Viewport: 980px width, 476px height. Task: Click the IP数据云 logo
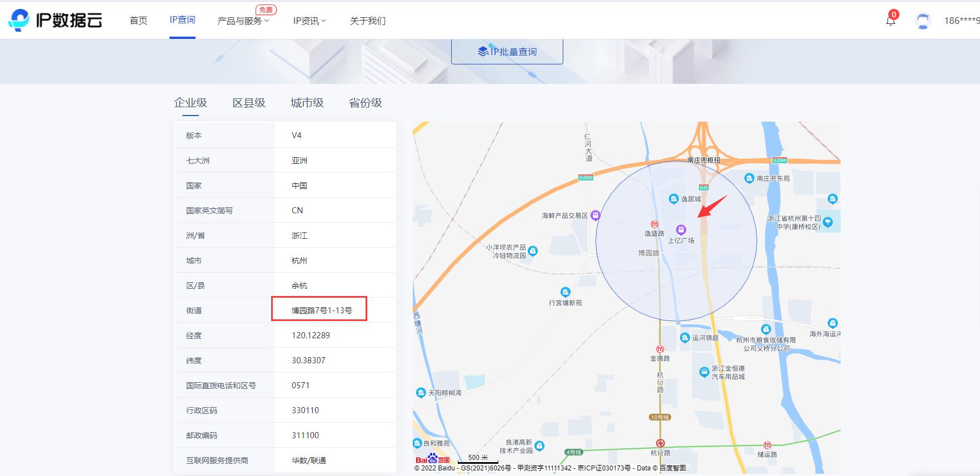[x=56, y=20]
